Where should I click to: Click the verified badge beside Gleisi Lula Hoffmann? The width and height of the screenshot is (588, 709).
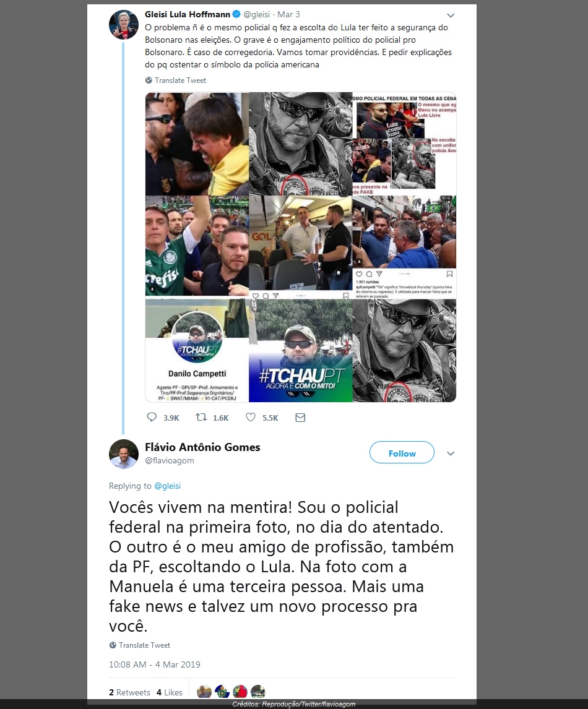coord(236,14)
